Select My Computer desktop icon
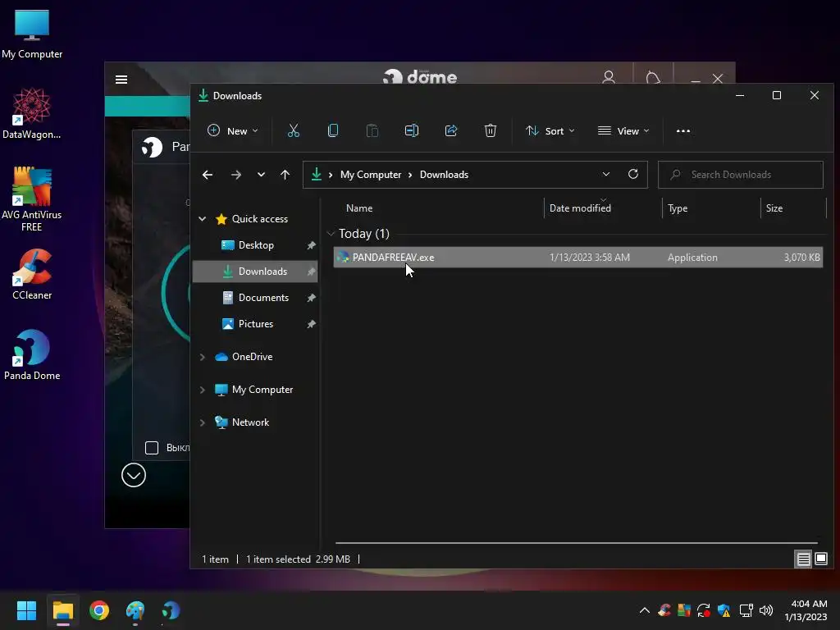The width and height of the screenshot is (840, 630). click(32, 34)
